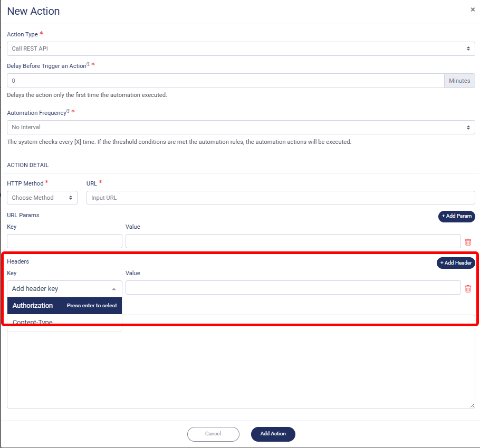This screenshot has width=480, height=448.
Task: Click the Delay Before Trigger info icon
Action: 88,65
